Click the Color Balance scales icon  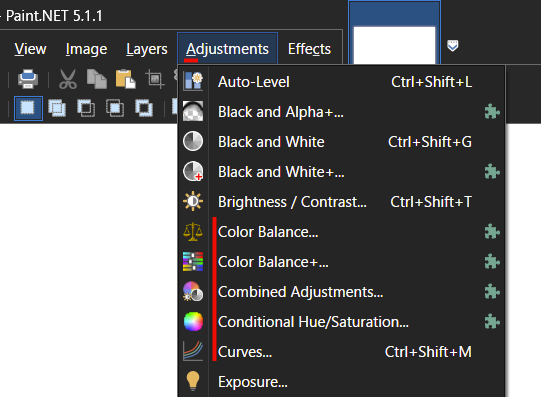(x=193, y=231)
